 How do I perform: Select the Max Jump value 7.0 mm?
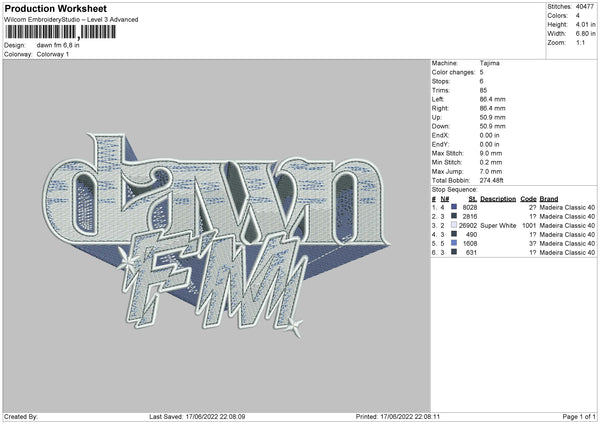[x=491, y=171]
